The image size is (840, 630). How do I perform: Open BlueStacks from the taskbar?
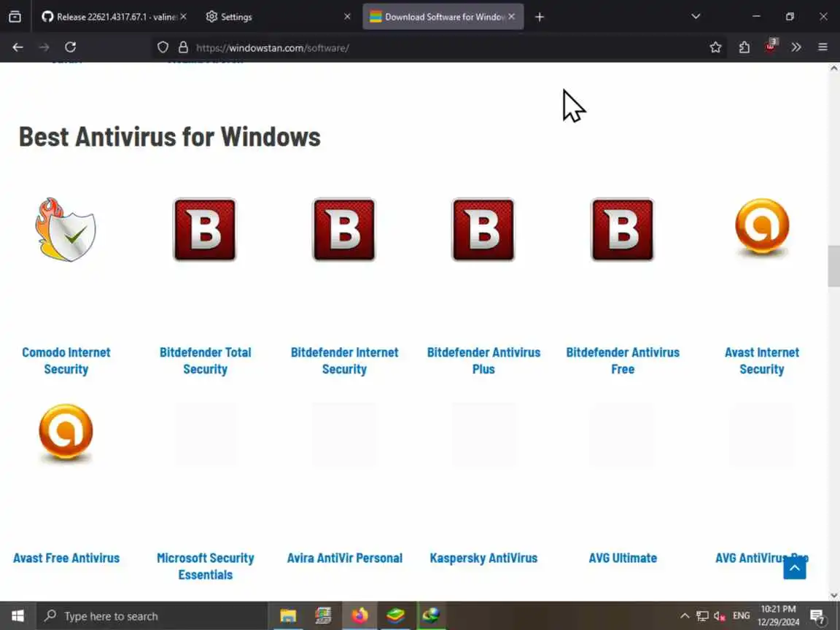(395, 616)
